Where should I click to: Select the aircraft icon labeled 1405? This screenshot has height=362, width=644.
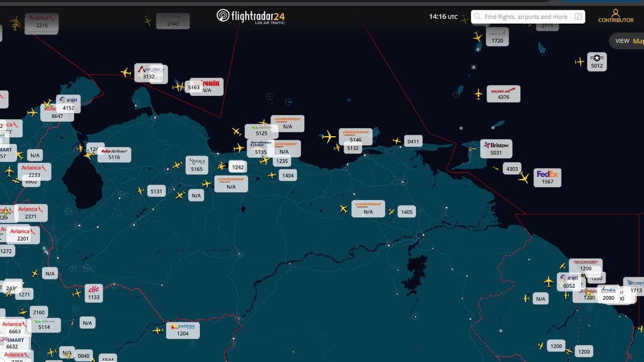pos(391,212)
